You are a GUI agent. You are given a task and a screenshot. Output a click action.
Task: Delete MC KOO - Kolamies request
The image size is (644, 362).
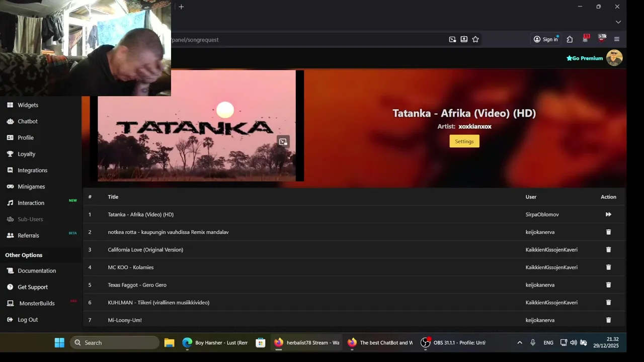(608, 267)
